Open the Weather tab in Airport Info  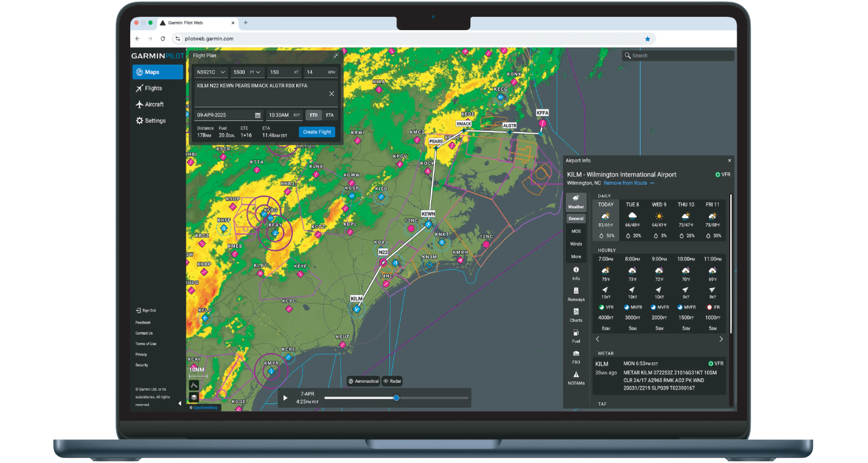[576, 202]
